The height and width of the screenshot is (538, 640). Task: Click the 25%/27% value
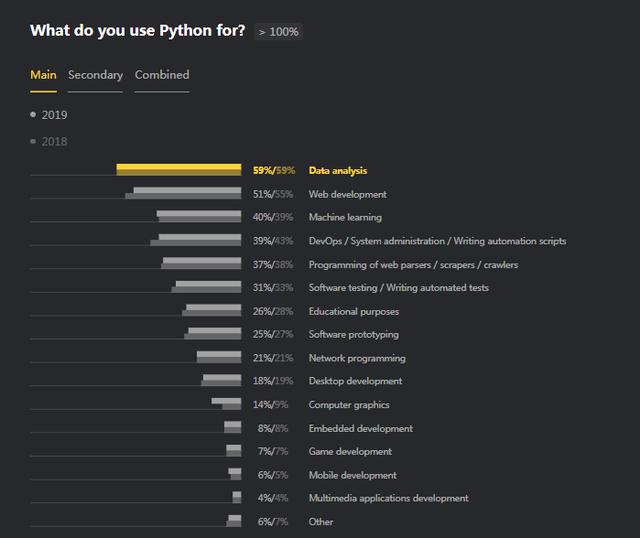point(273,334)
